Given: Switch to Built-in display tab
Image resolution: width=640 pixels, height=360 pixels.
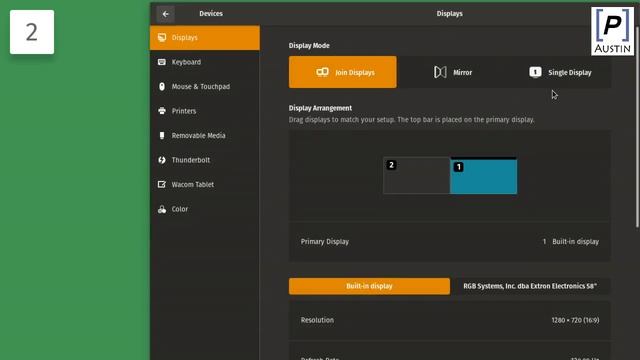Looking at the screenshot, I should [x=369, y=286].
